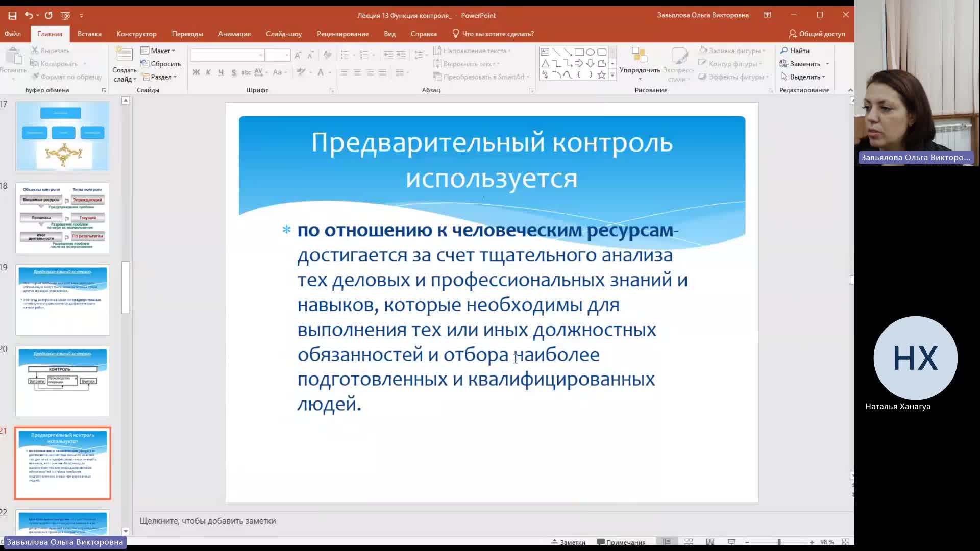Align text left
Viewport: 980px width, 551px height.
345,72
